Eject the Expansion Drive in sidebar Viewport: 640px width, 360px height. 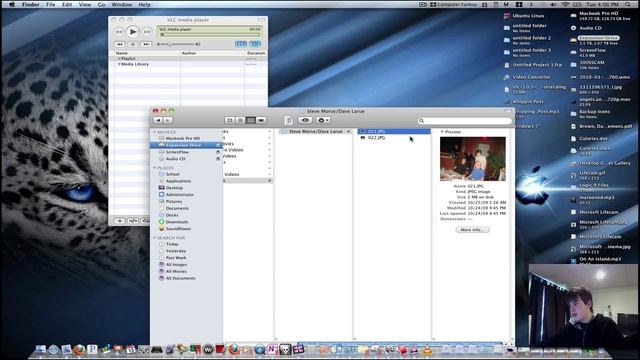click(218, 145)
